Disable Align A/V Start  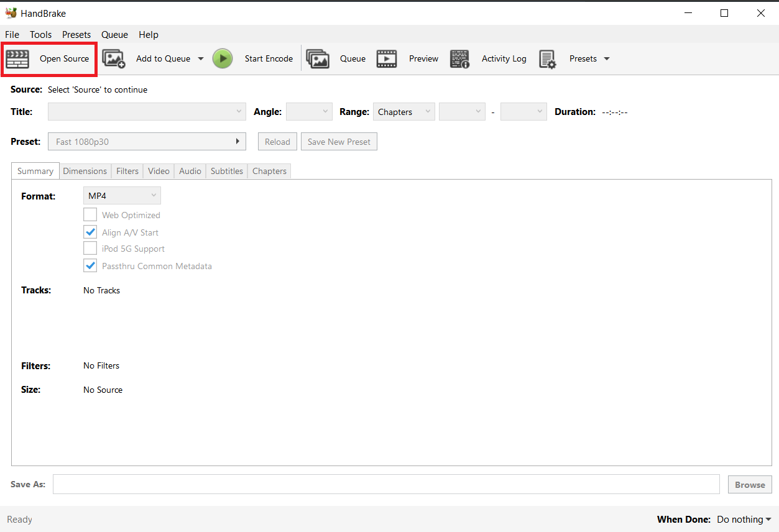click(90, 232)
